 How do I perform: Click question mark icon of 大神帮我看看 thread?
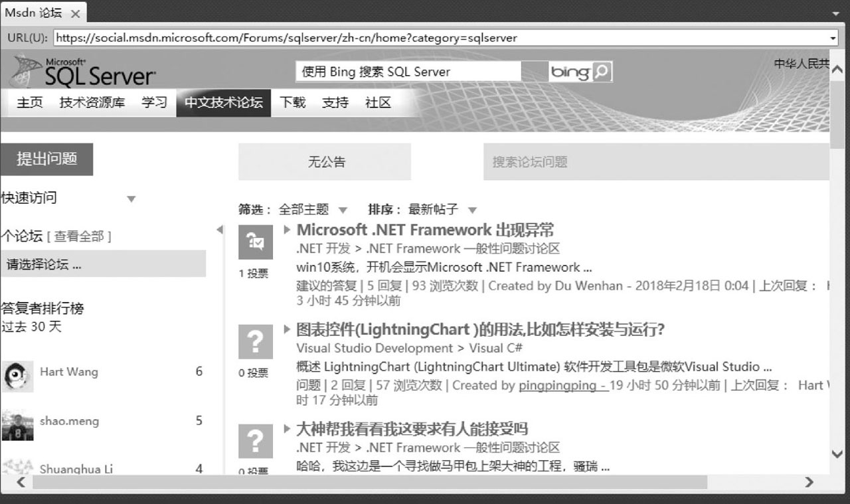(256, 442)
